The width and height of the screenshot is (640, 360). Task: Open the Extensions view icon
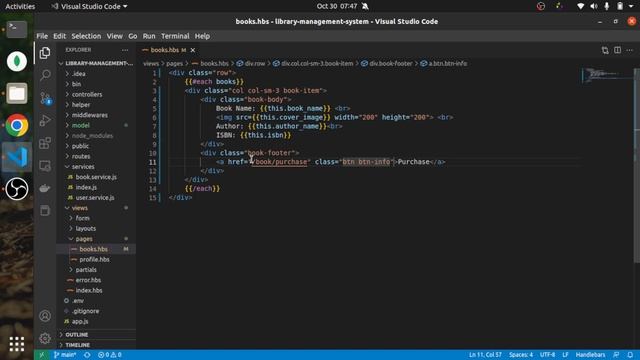[x=45, y=143]
